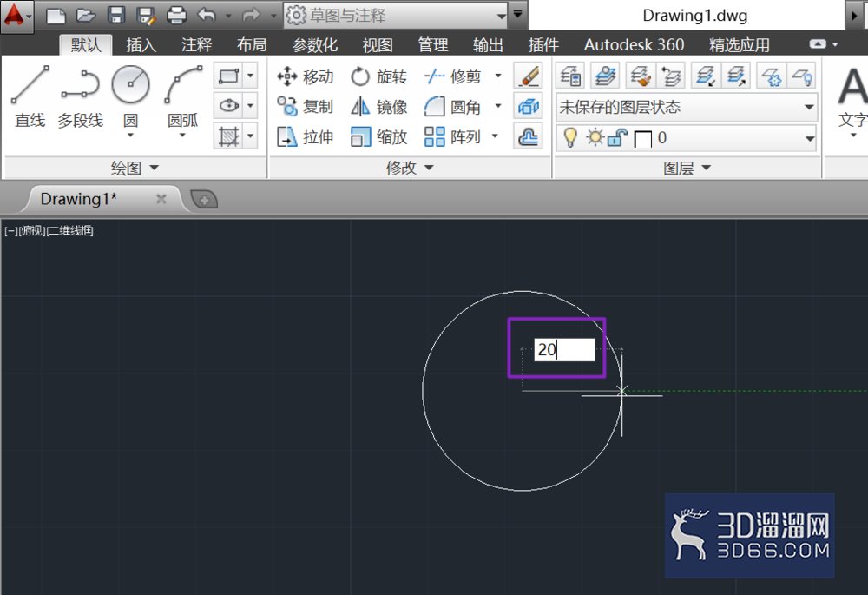Viewport: 868px width, 595px height.
Task: Open the 草图与注释 workspace dropdown
Action: click(x=395, y=16)
